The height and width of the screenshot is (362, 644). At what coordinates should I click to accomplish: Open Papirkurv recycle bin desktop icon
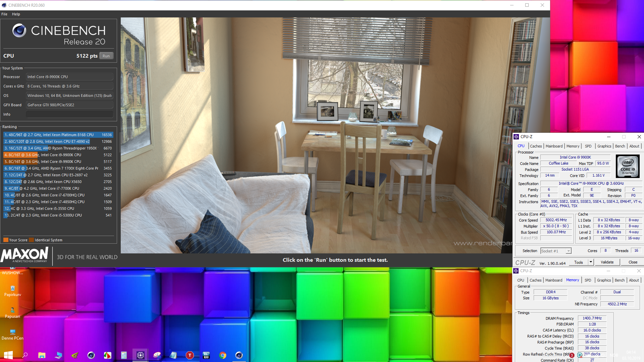pos(12,291)
